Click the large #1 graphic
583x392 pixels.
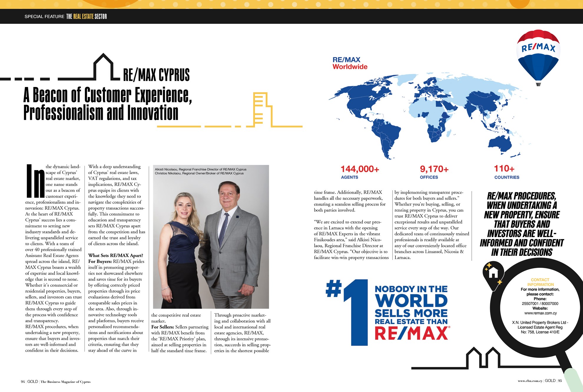pos(347,312)
